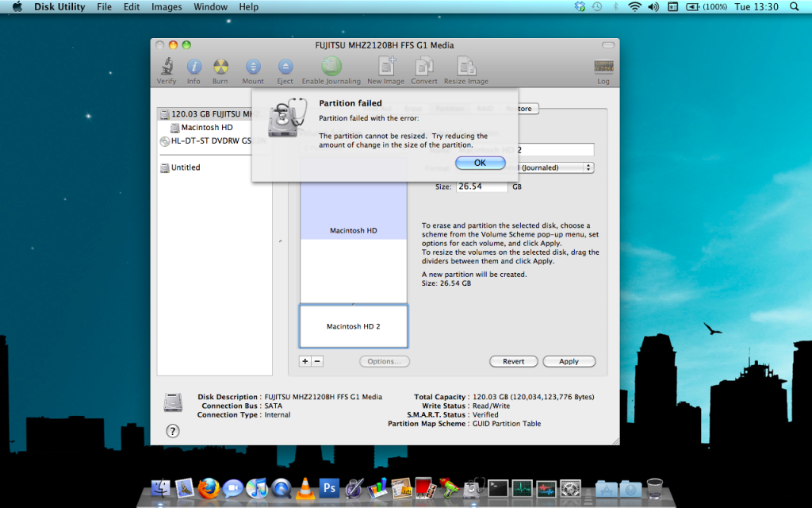Open the Applications folder stack in dock

(607, 489)
